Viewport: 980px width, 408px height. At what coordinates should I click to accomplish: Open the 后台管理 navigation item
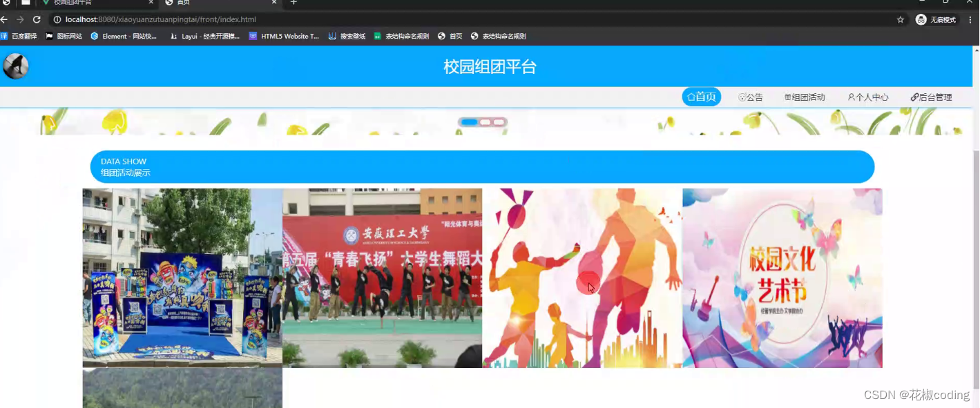coord(931,97)
